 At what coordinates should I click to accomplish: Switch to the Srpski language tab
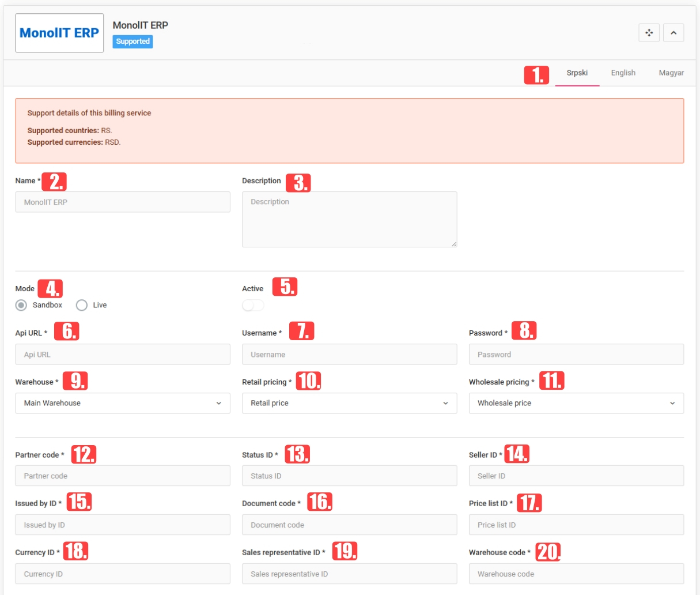tap(577, 73)
